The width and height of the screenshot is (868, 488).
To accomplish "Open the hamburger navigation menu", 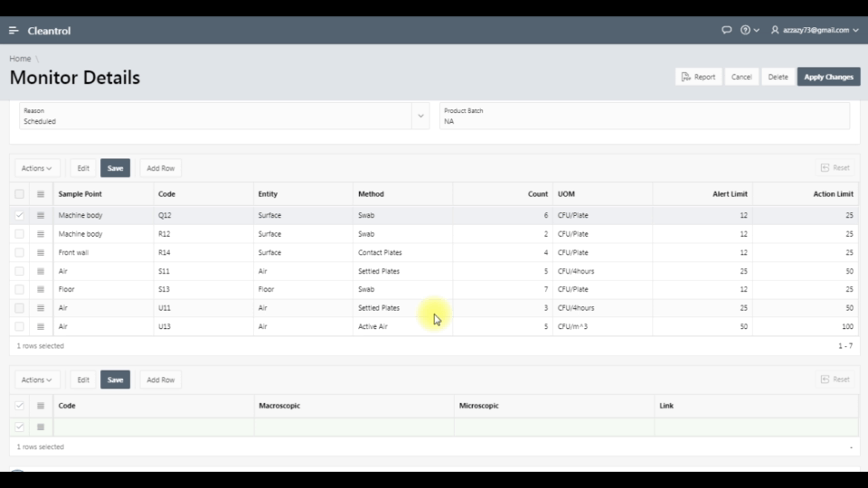I will click(14, 31).
